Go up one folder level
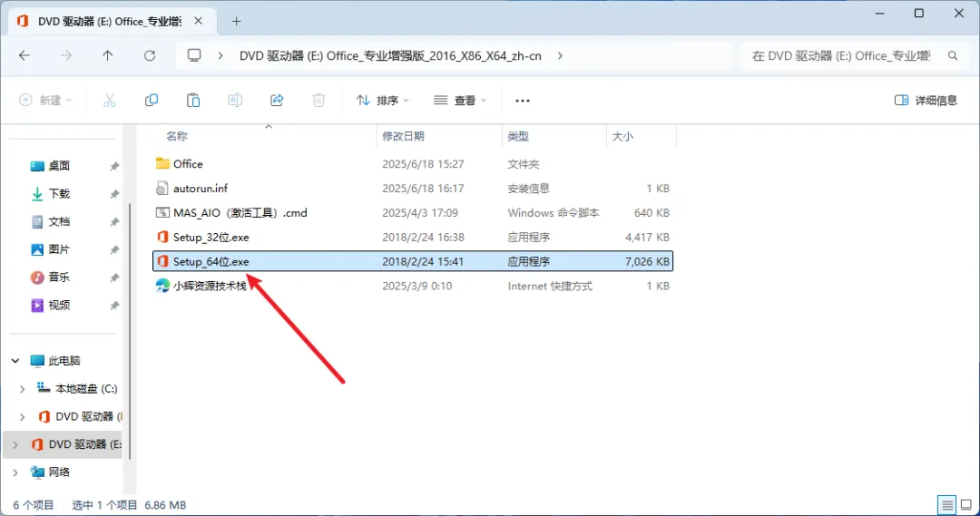This screenshot has height=516, width=980. pyautogui.click(x=107, y=55)
